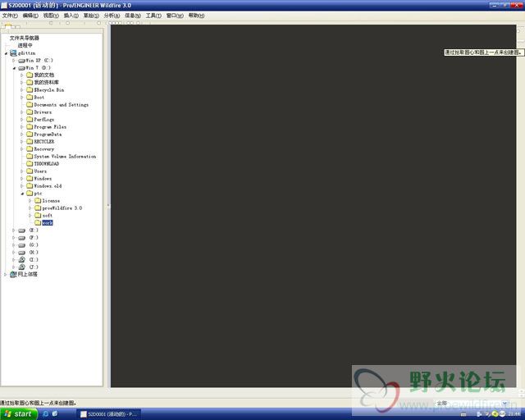
Task: Click the 网上邻居 network icon
Action: [x=13, y=274]
